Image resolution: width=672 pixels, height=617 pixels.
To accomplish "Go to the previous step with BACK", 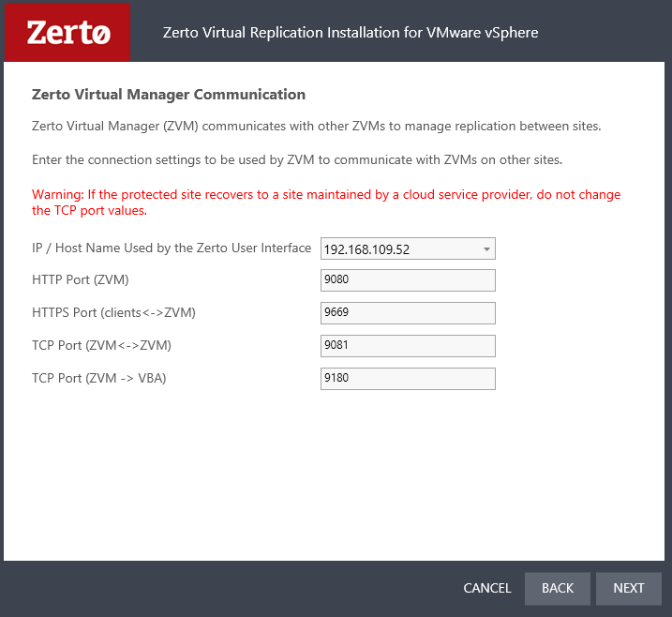I will click(557, 588).
